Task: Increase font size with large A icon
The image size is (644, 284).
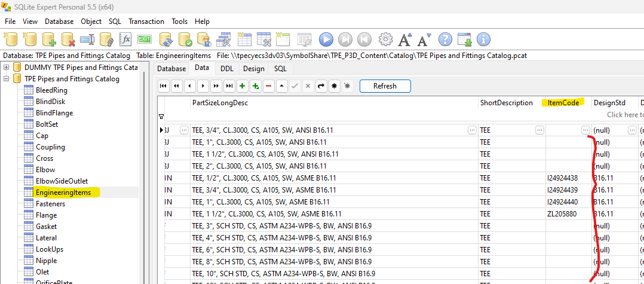Action: (x=405, y=39)
